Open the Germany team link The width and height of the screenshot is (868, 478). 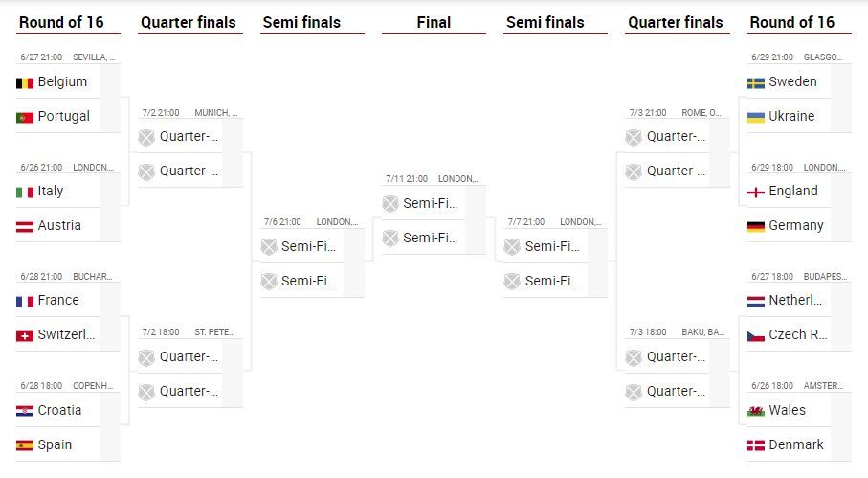[795, 226]
